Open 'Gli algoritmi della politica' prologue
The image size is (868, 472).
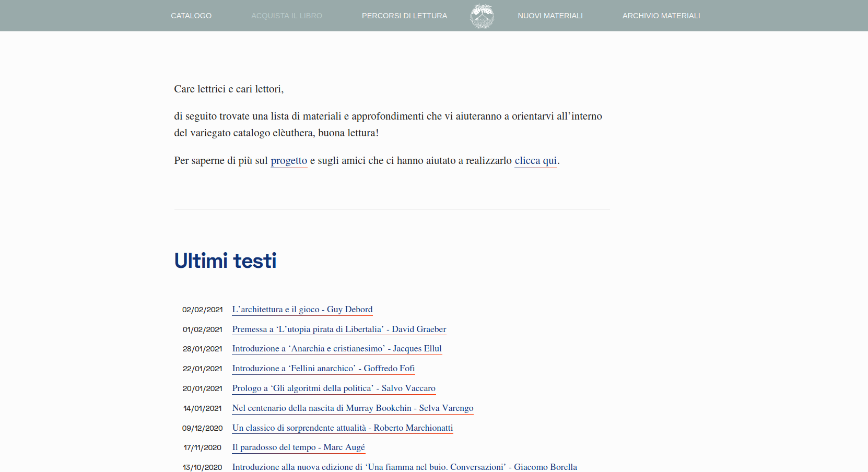click(x=334, y=388)
